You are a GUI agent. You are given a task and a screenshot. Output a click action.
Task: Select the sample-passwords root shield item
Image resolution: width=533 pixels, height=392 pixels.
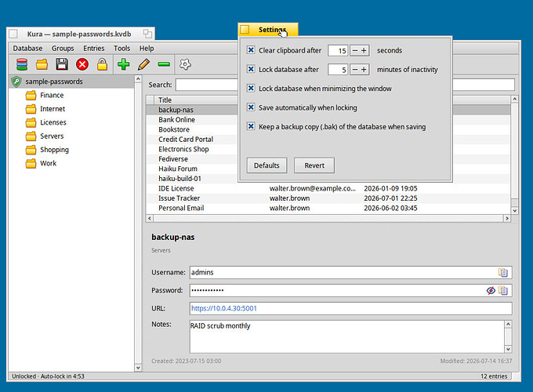click(71, 82)
